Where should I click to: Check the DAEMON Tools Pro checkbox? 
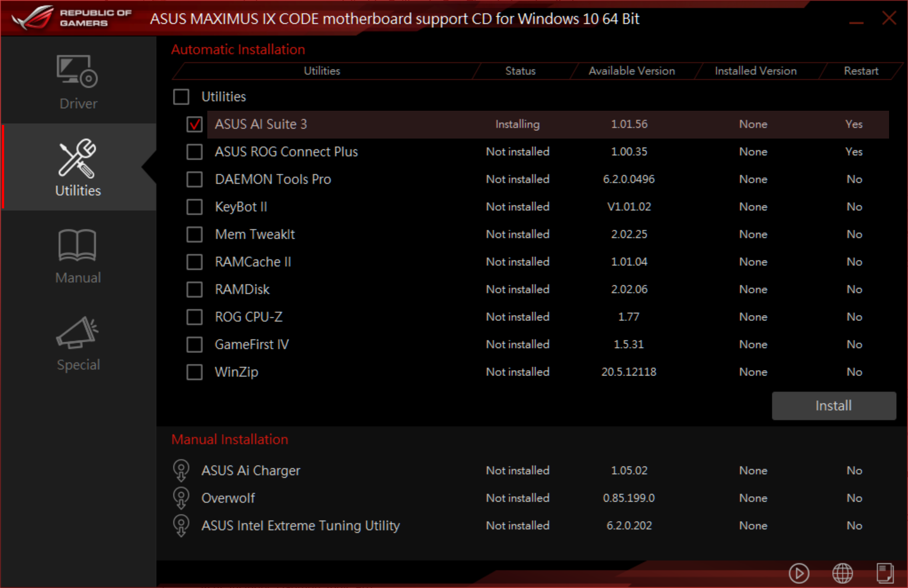pyautogui.click(x=194, y=179)
